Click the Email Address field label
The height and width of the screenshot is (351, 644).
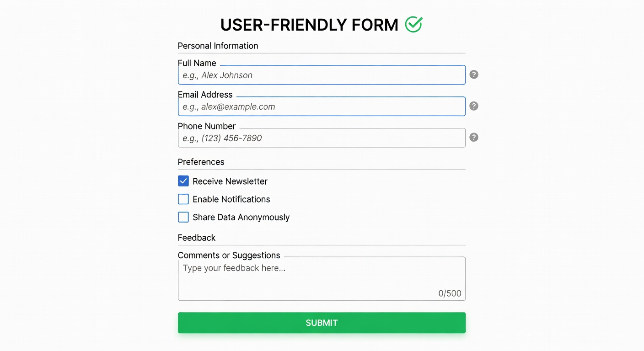pyautogui.click(x=205, y=95)
